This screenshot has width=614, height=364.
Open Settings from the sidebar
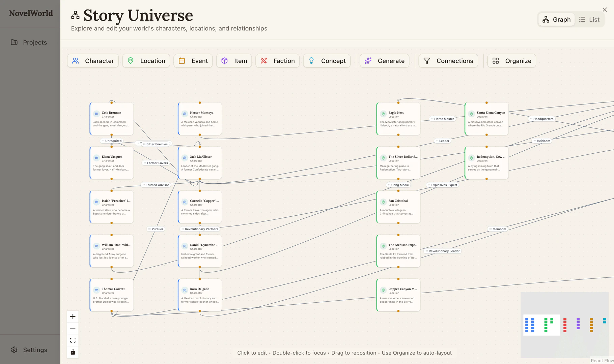tap(29, 350)
